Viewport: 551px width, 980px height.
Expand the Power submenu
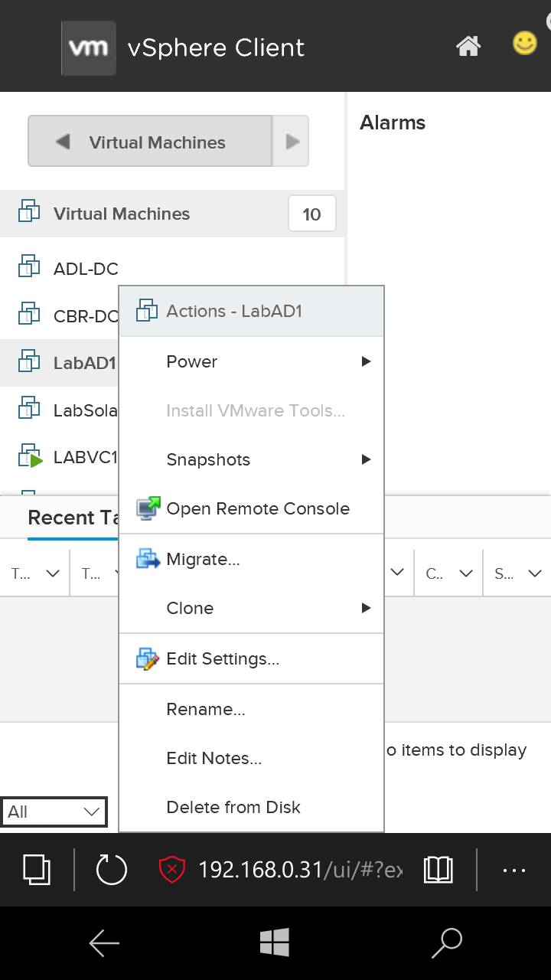click(252, 361)
